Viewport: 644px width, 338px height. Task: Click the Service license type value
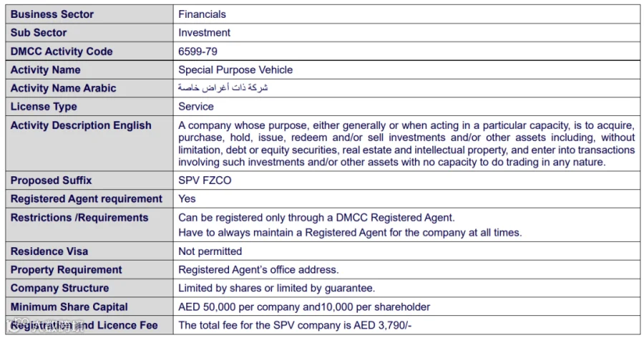click(x=196, y=107)
